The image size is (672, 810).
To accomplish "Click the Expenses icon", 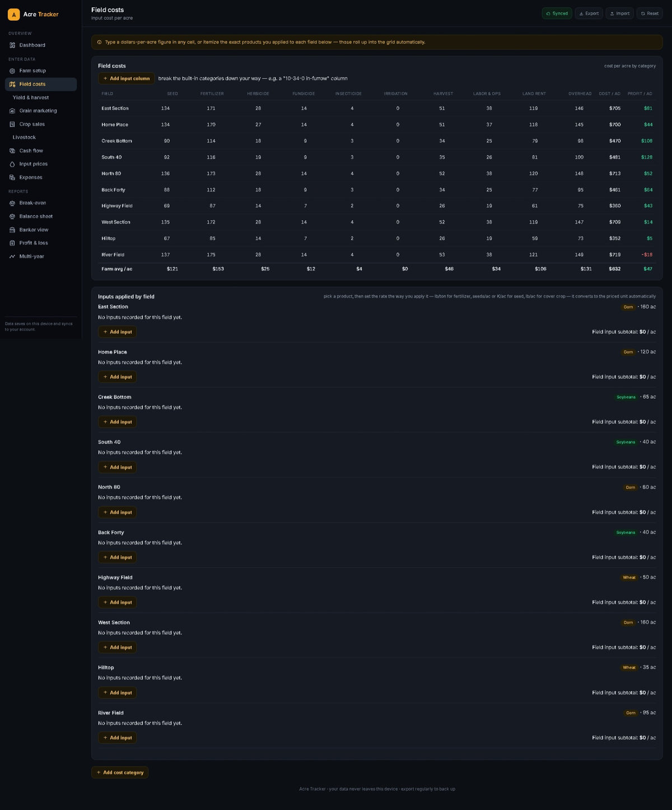I will point(12,178).
